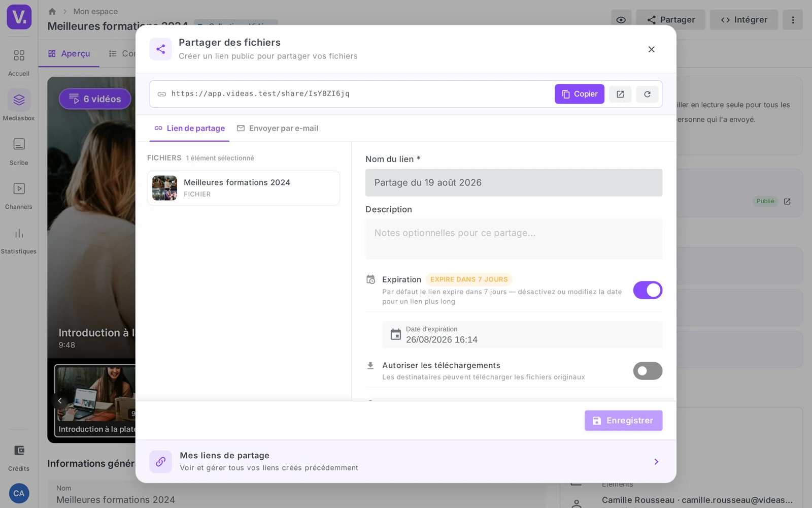
Task: Click the Mes liens de partage link icon
Action: (x=160, y=462)
